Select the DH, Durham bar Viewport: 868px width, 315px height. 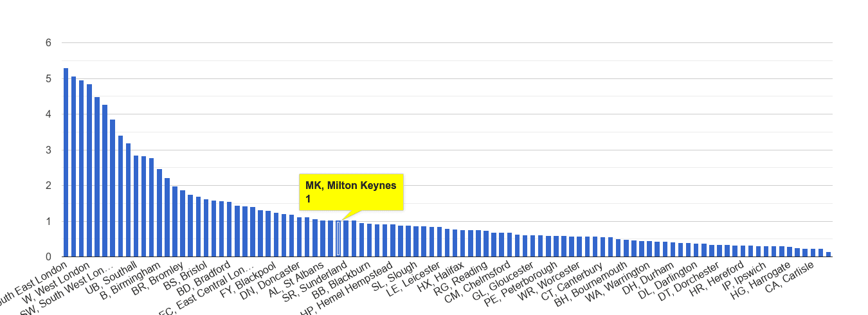(673, 249)
